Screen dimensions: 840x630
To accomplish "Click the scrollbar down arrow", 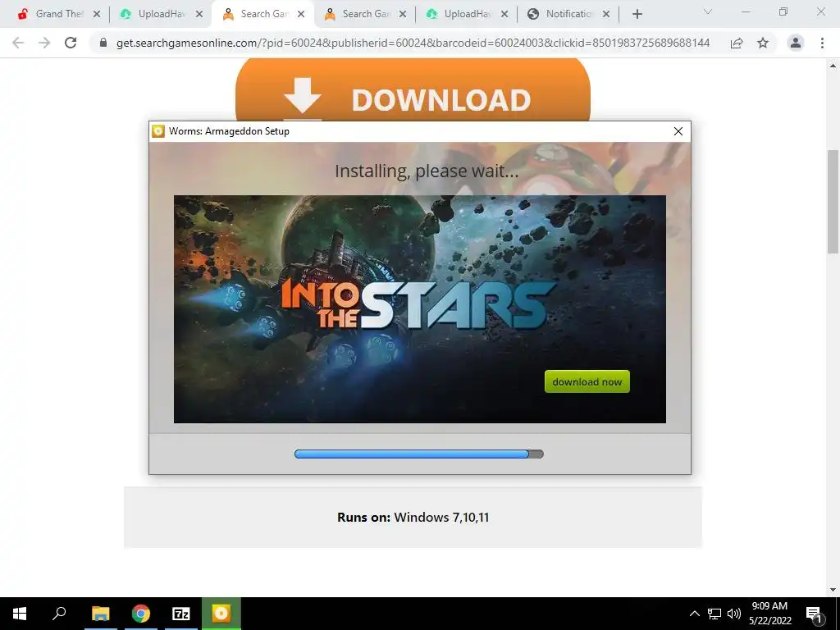I will pyautogui.click(x=833, y=590).
